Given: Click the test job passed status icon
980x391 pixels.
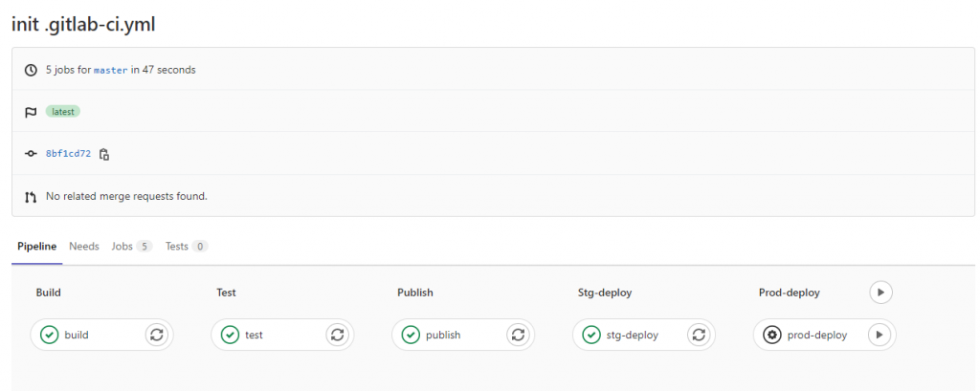Looking at the screenshot, I should point(230,335).
